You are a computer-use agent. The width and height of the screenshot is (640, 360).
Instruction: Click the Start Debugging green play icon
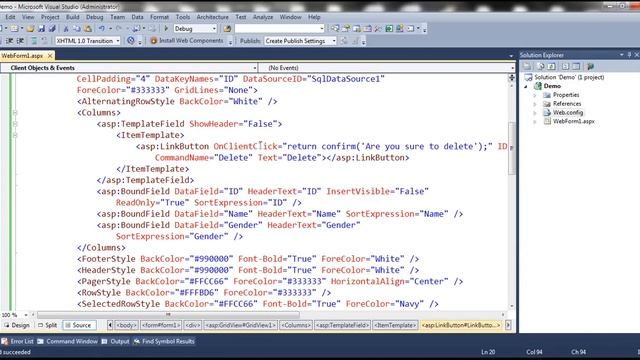pos(166,29)
